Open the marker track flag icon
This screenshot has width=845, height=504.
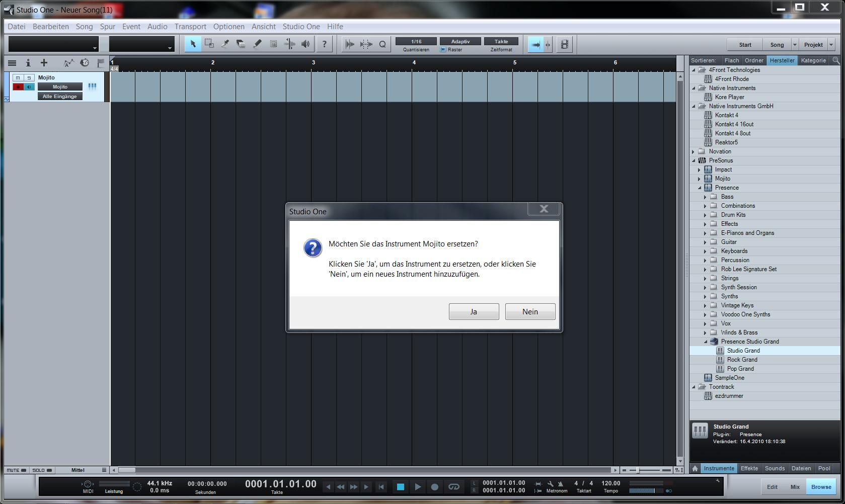pos(101,63)
